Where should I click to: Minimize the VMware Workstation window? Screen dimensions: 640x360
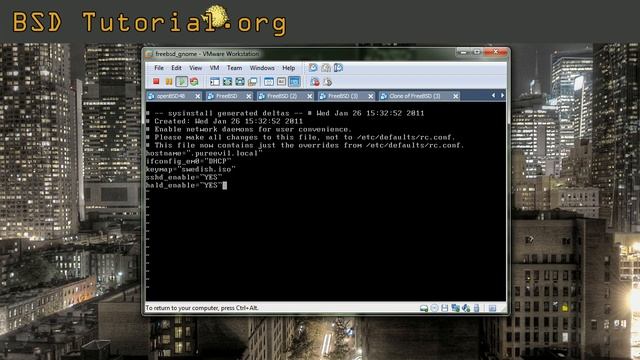click(x=463, y=52)
